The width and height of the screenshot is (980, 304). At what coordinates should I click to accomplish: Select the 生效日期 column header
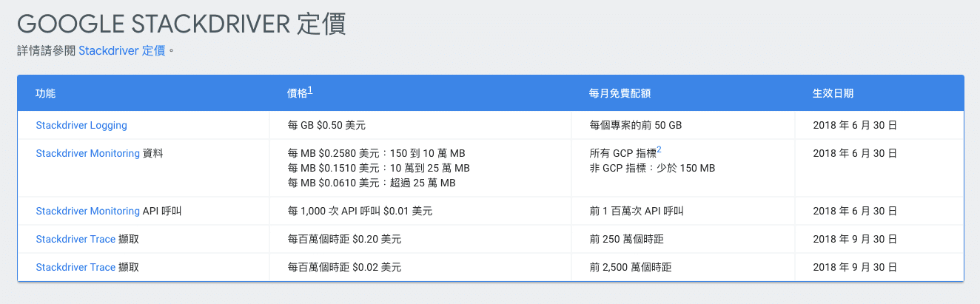pos(833,94)
